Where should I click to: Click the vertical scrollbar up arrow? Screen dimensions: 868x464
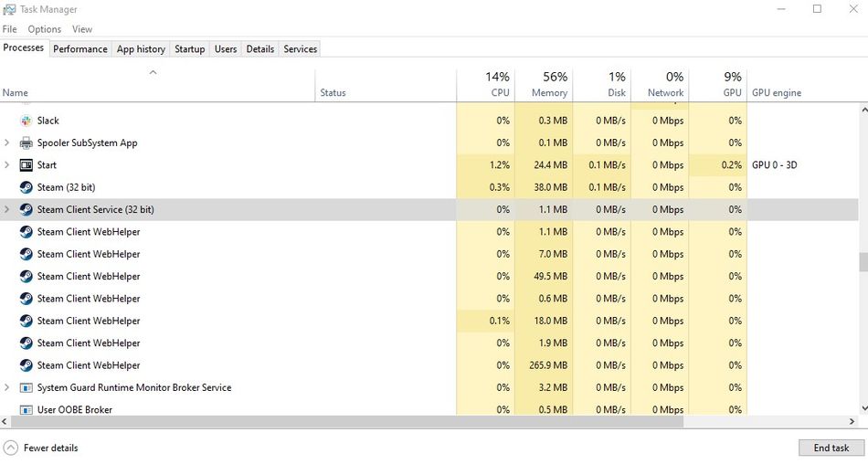click(x=863, y=110)
